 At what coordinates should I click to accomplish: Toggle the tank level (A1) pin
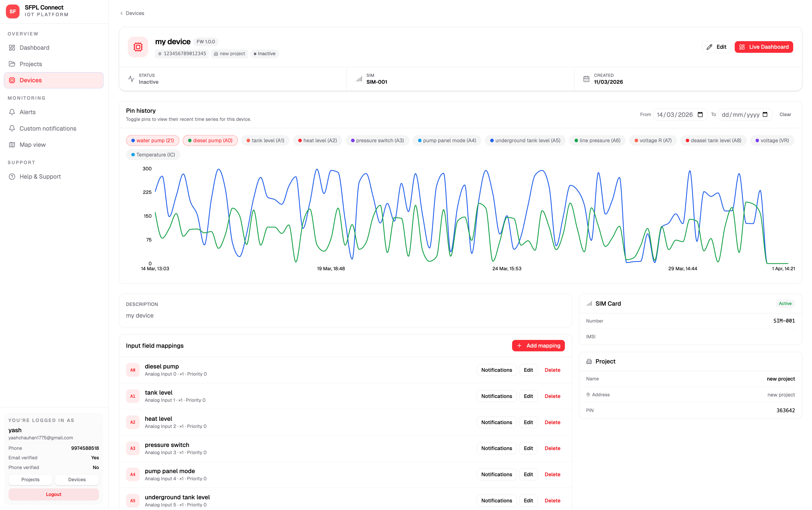pyautogui.click(x=265, y=140)
